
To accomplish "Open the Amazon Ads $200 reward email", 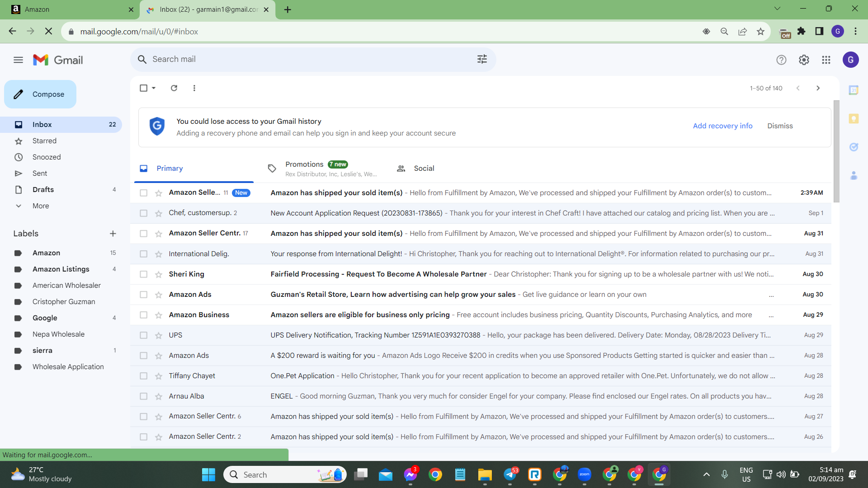I will tap(481, 356).
